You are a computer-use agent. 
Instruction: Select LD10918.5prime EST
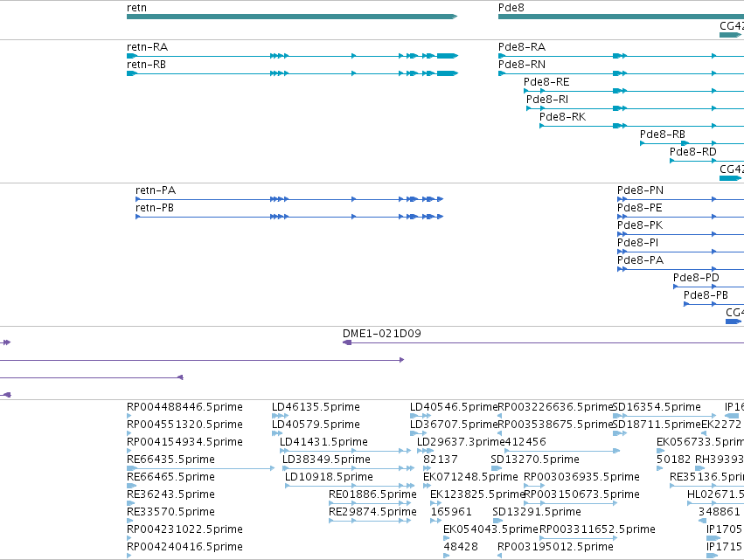click(x=349, y=486)
